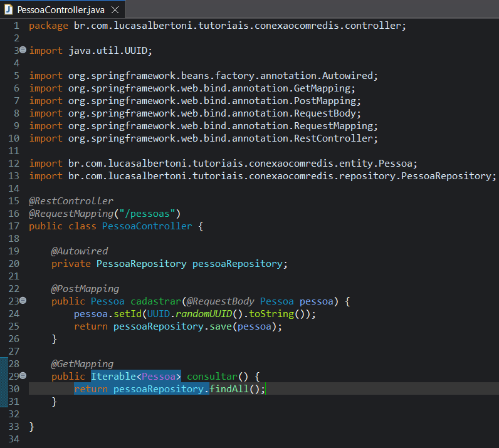Screen dimensions: 499x448
Task: Select the PessoaController.java tab
Action: click(x=61, y=10)
